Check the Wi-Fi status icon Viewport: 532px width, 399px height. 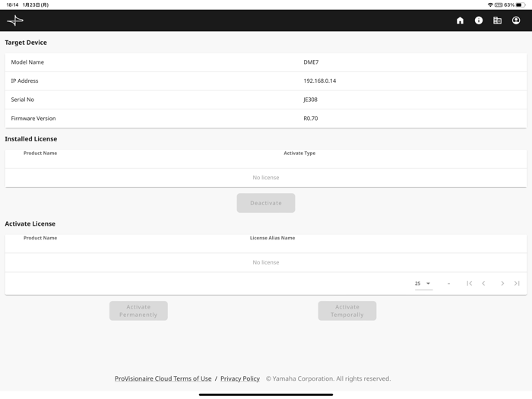[x=490, y=5]
